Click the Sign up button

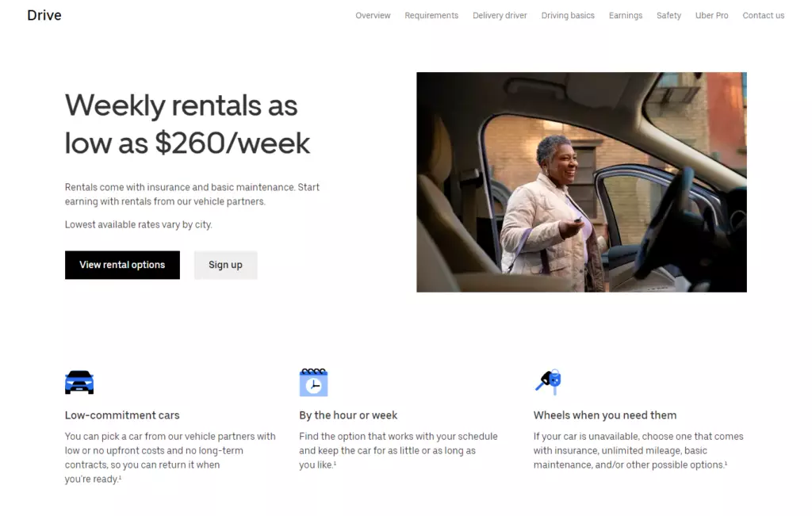coord(225,265)
